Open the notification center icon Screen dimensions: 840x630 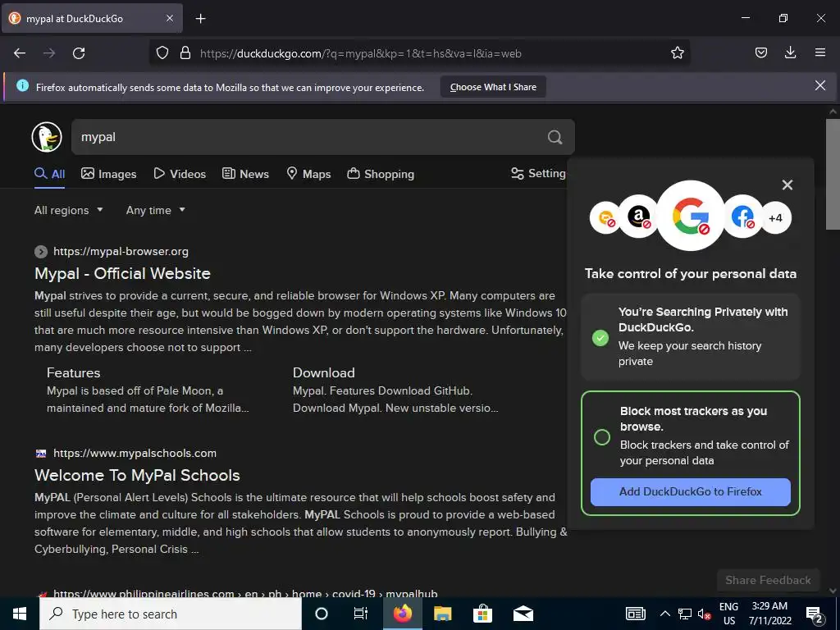815,614
